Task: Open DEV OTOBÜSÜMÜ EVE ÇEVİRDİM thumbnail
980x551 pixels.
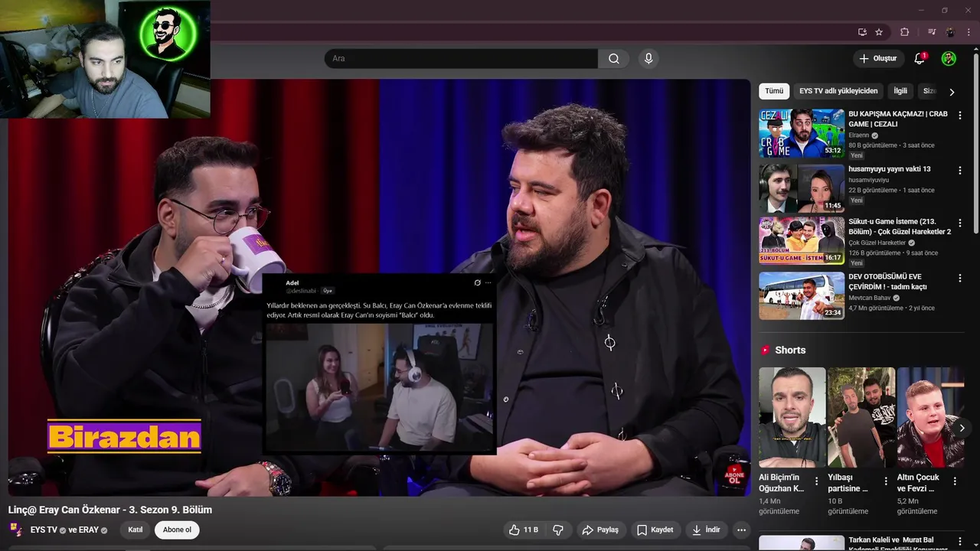Action: coord(802,295)
